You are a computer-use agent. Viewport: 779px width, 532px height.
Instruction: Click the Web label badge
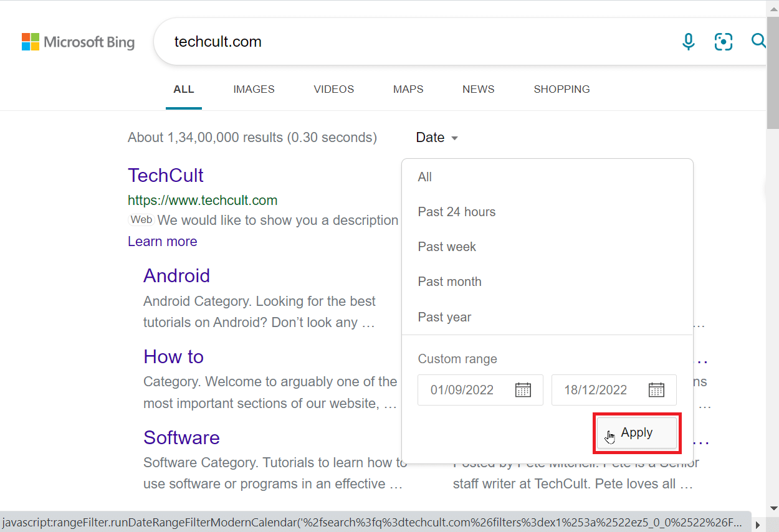(x=141, y=220)
